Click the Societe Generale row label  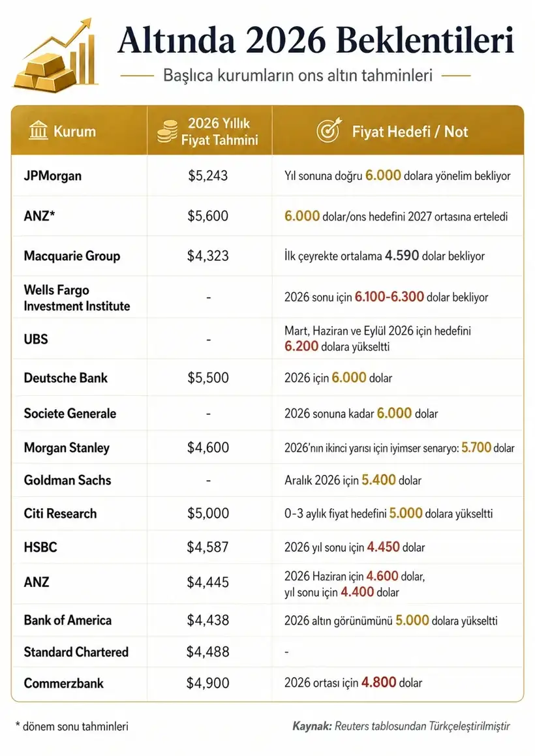click(x=70, y=413)
